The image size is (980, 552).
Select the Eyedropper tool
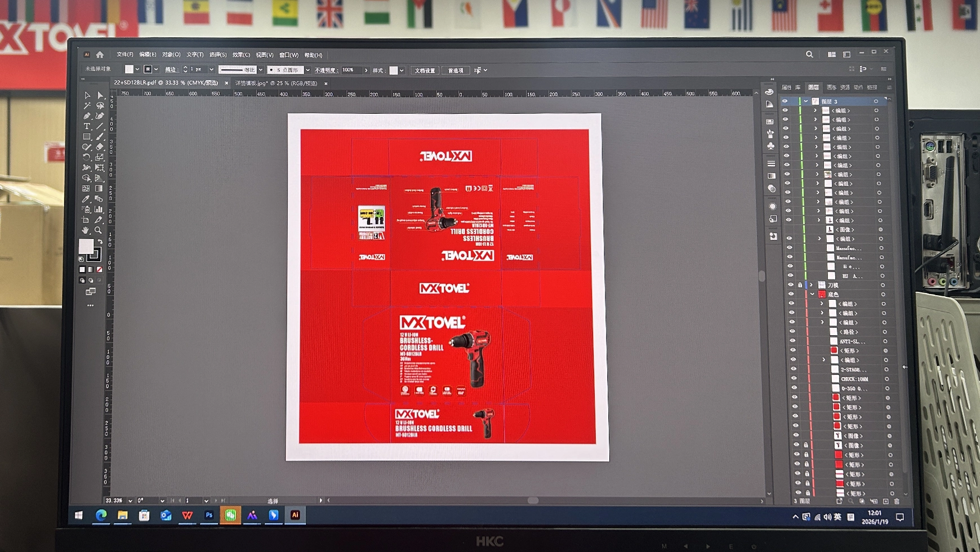click(x=86, y=199)
